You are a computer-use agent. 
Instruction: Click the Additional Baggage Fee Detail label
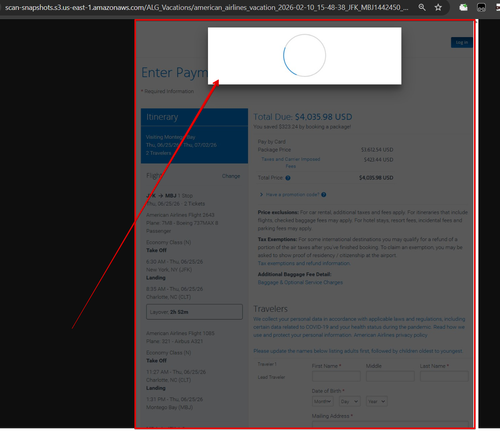pos(294,274)
